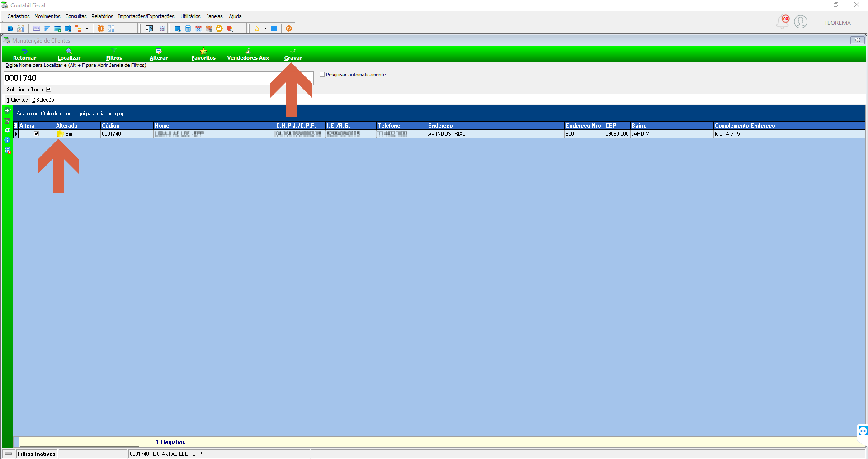Click the sorted lines list toolbar icon

(47, 28)
